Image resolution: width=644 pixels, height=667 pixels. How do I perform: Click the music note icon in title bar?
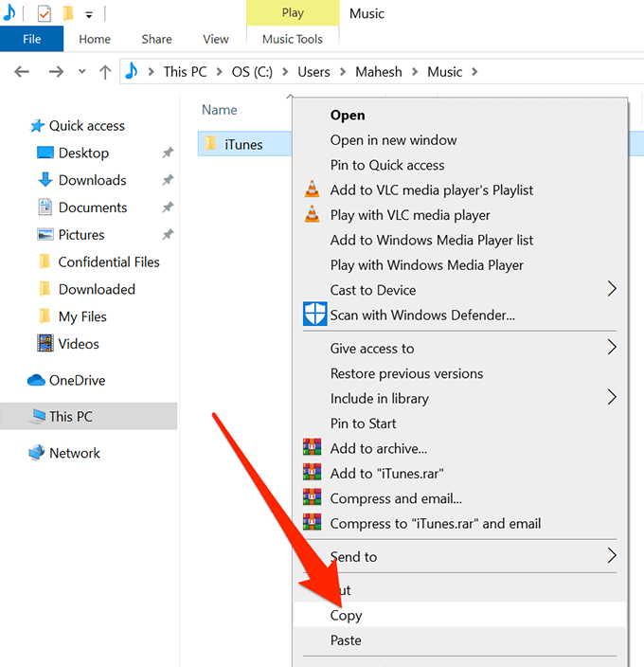coord(9,13)
